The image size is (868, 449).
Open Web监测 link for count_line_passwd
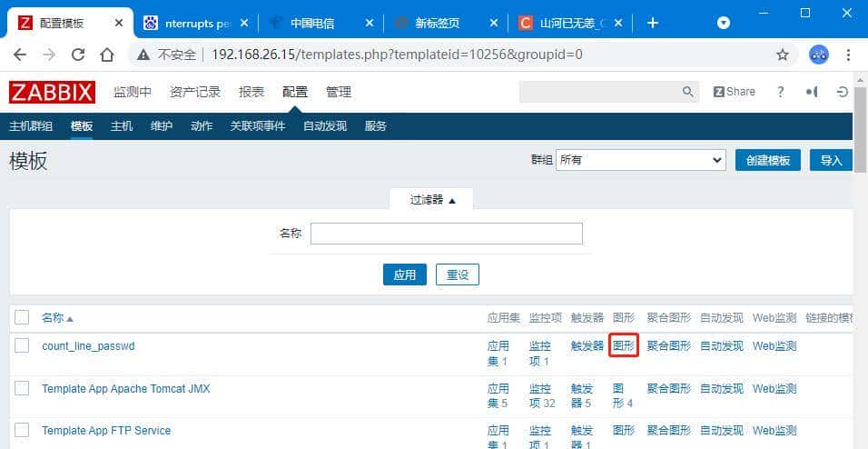[x=774, y=346]
